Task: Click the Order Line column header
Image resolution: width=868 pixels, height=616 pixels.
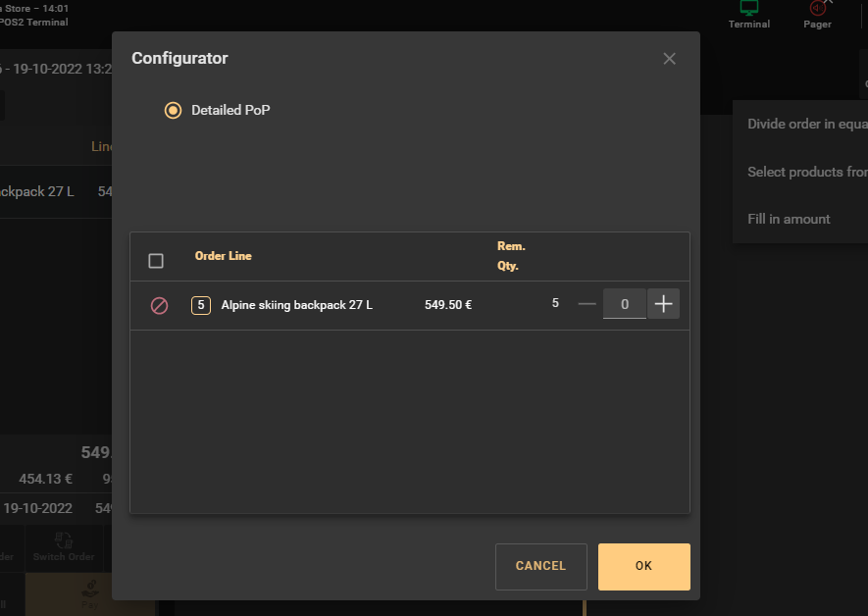Action: (x=223, y=256)
